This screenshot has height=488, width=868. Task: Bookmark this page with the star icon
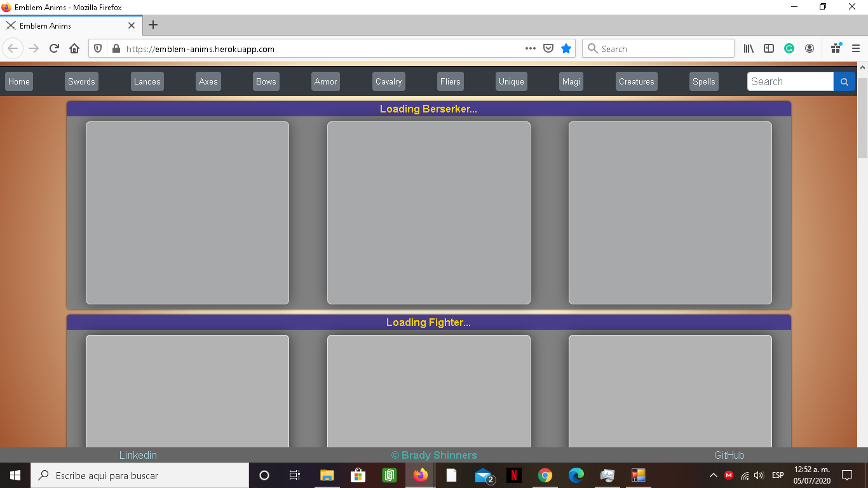click(x=566, y=49)
